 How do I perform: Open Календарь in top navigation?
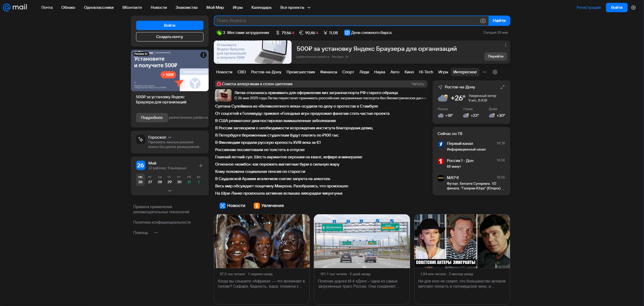(x=261, y=8)
